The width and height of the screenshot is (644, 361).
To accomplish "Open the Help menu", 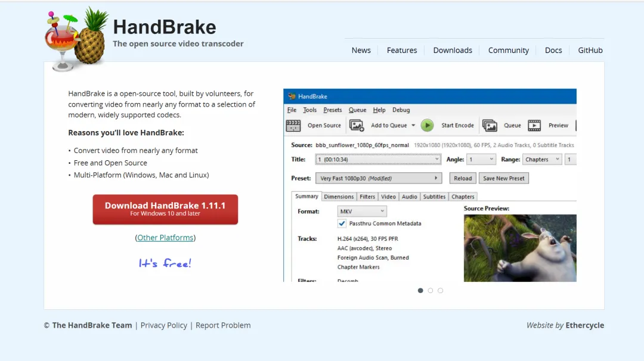I will pos(379,110).
